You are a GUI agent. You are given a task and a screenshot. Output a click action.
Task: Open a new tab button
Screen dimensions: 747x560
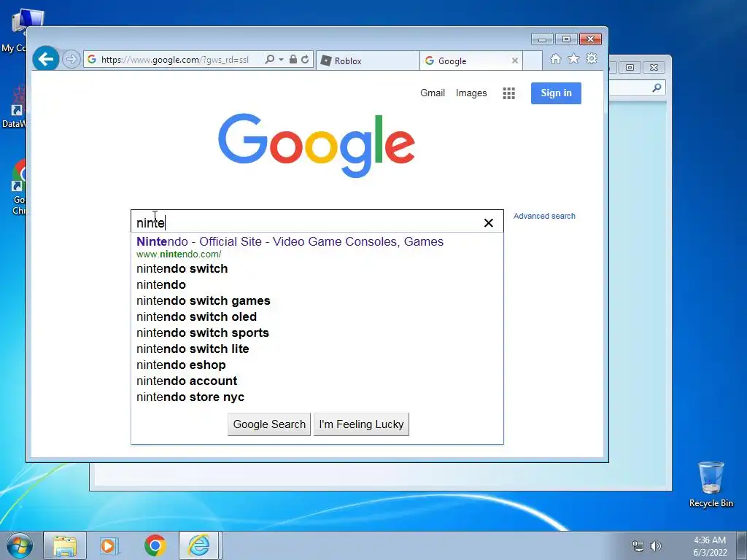coord(533,61)
